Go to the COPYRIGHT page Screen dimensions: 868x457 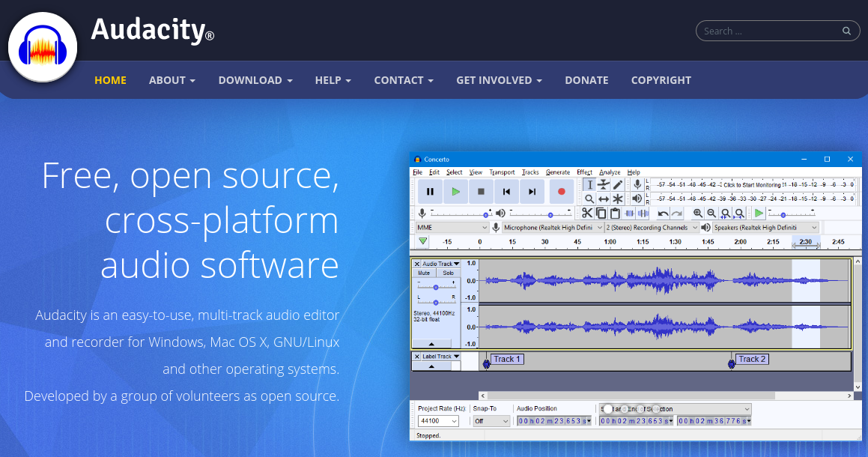(x=661, y=80)
